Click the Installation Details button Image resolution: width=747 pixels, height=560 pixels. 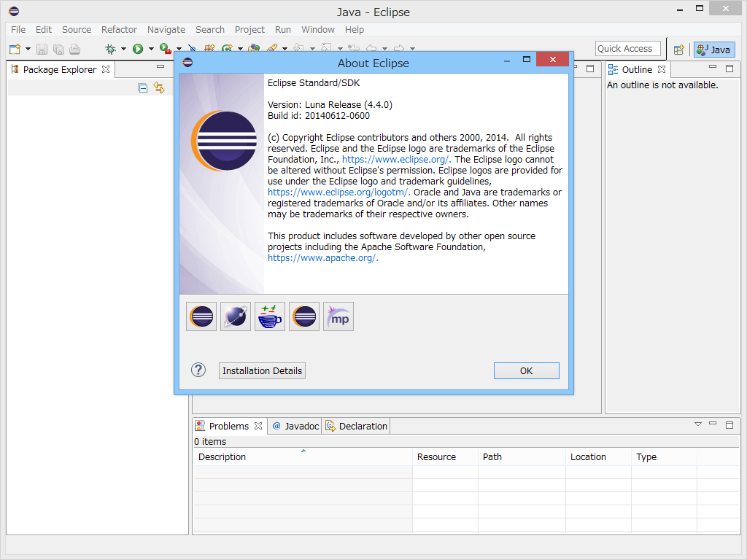262,370
